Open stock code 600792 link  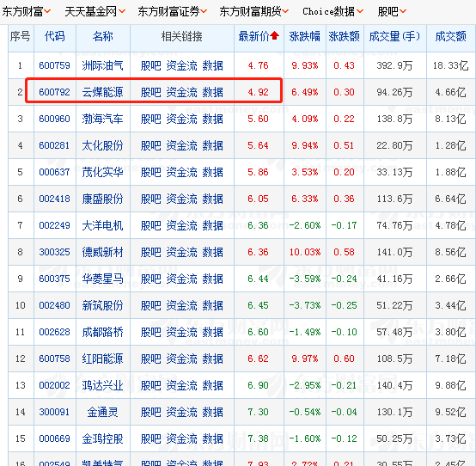tap(54, 92)
